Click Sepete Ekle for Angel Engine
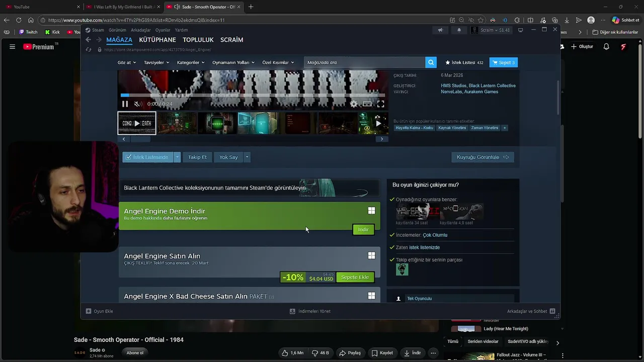The width and height of the screenshot is (644, 362). click(x=355, y=277)
